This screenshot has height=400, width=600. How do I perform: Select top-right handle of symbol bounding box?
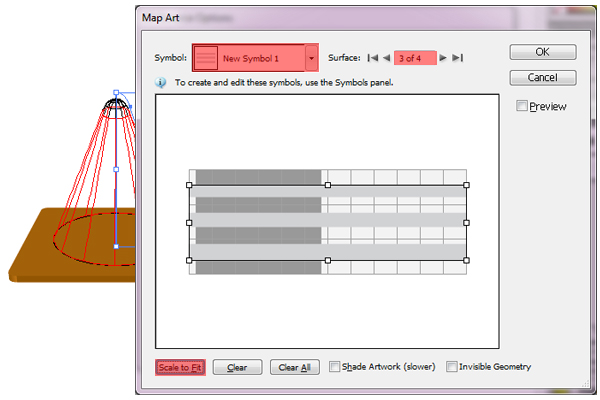(x=466, y=185)
